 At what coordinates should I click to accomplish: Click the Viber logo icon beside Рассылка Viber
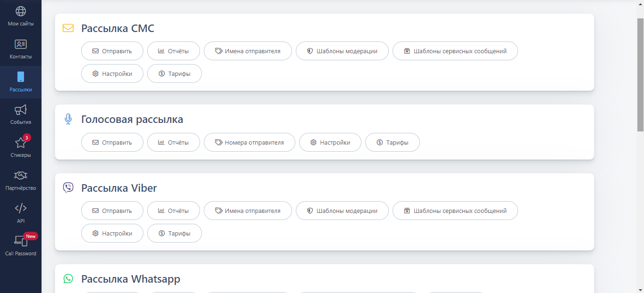coord(68,188)
